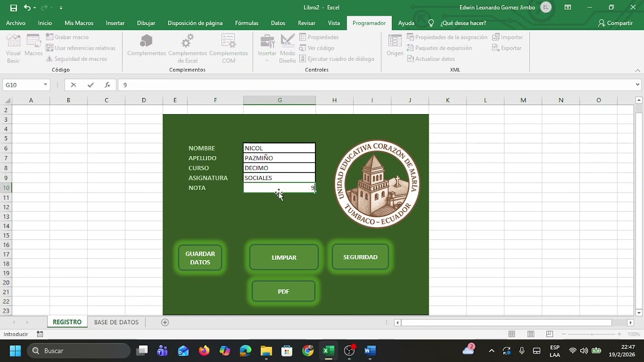Switch to the Insertar ribbon tab
Viewport: 644px width, 362px height.
[115, 23]
